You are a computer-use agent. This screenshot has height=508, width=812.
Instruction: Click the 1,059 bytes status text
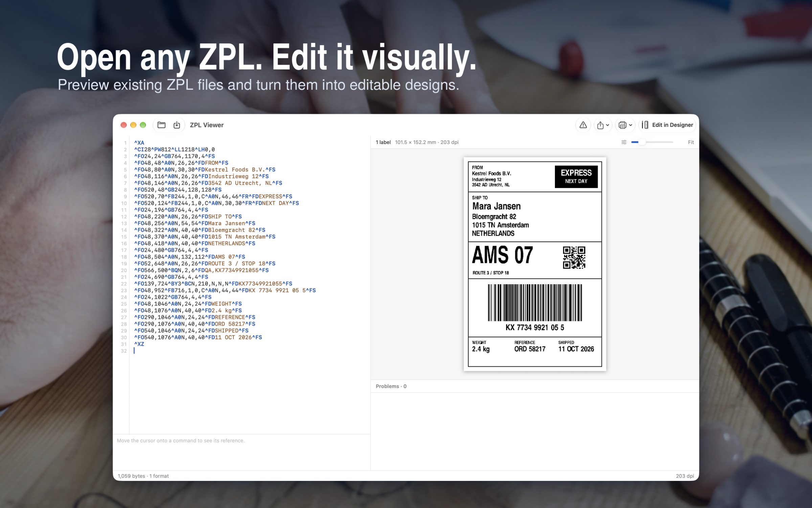point(143,476)
